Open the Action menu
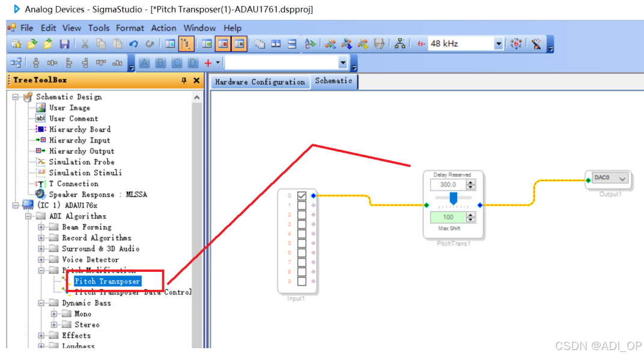 coord(163,28)
